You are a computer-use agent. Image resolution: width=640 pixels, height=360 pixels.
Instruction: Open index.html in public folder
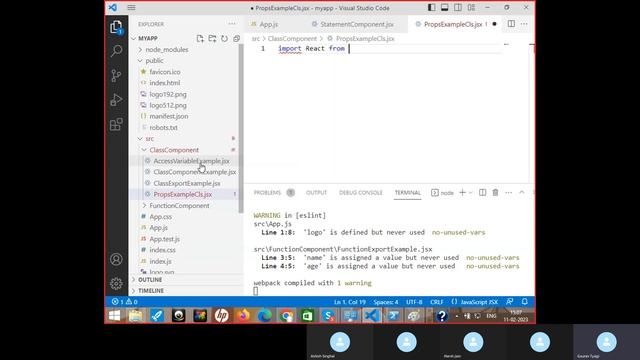[164, 83]
